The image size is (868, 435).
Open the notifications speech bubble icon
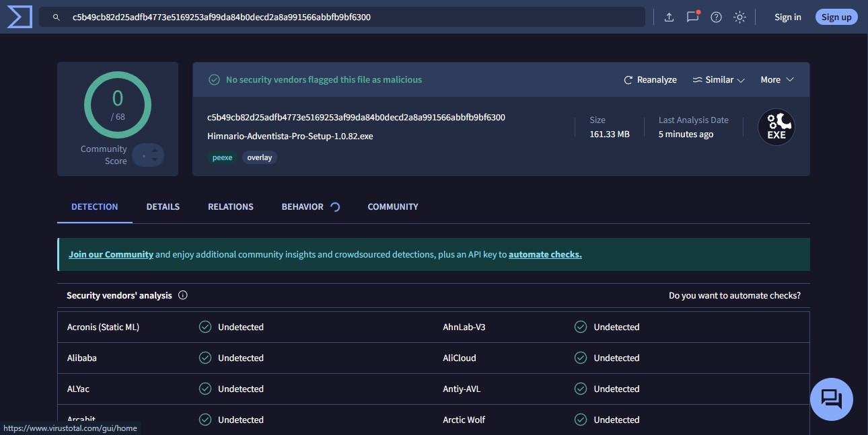coord(692,17)
